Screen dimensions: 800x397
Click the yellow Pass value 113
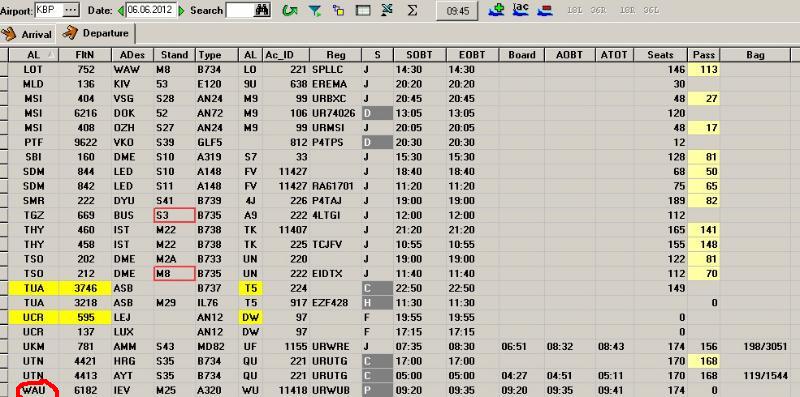pos(704,69)
